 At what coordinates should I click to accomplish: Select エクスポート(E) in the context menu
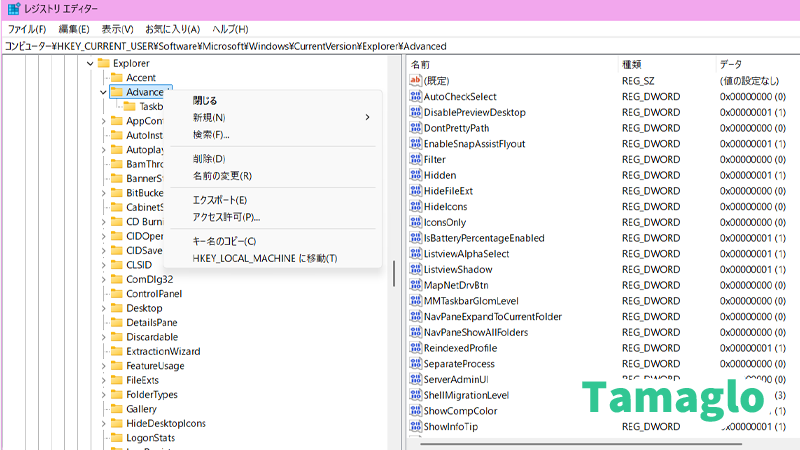pyautogui.click(x=220, y=200)
